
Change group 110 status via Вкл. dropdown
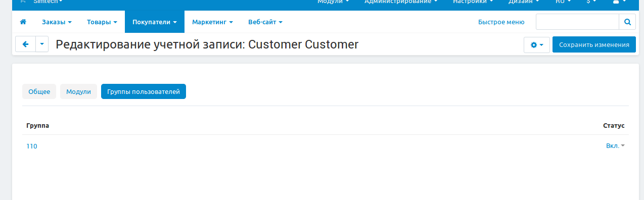[x=615, y=146]
